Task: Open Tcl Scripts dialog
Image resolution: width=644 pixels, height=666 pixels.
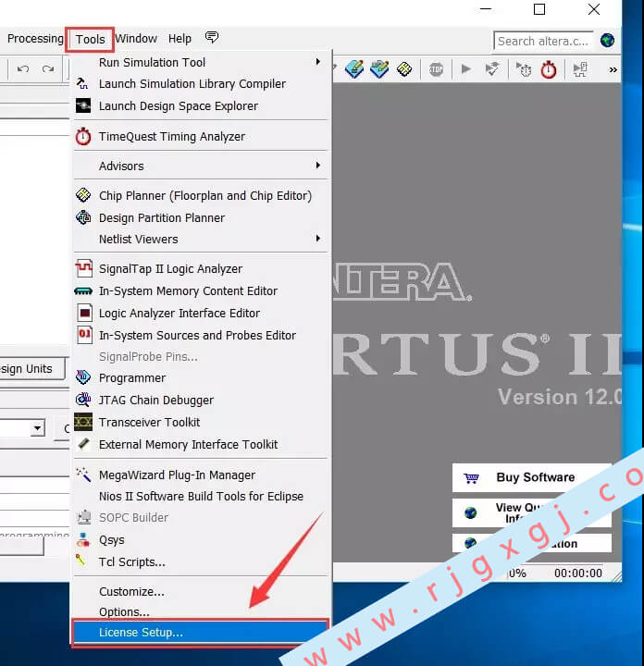Action: [201, 562]
